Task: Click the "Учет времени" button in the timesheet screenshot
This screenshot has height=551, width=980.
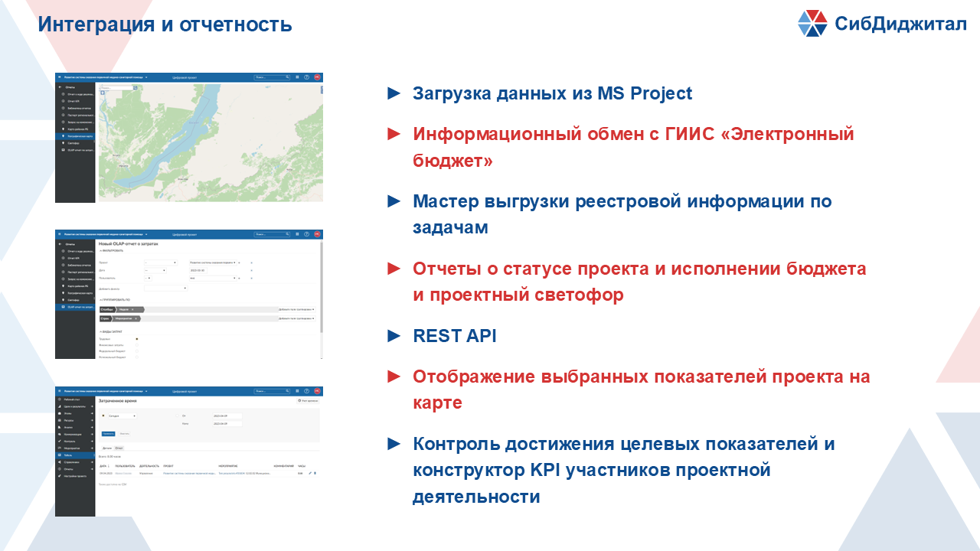Action: coord(308,401)
